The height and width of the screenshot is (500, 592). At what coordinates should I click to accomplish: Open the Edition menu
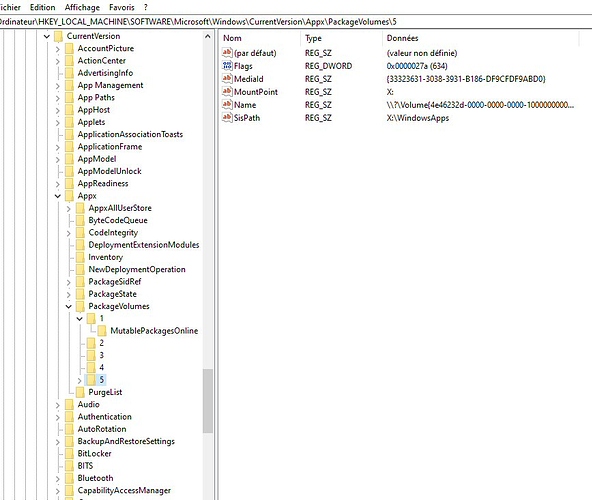tap(43, 7)
